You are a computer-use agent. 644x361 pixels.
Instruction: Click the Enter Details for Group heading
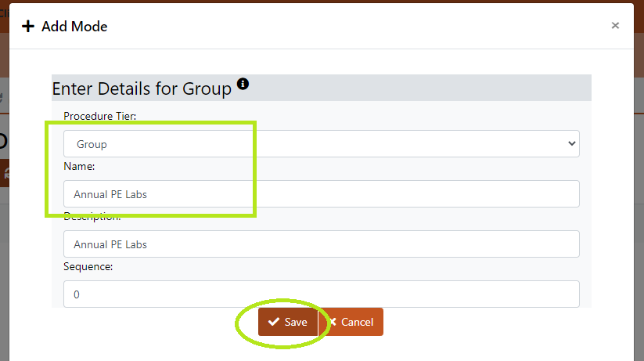click(142, 88)
